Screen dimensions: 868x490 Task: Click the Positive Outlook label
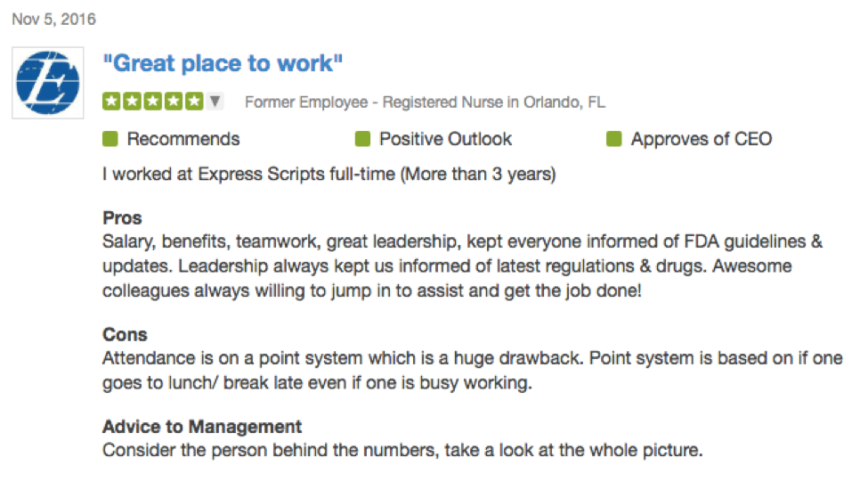445,139
